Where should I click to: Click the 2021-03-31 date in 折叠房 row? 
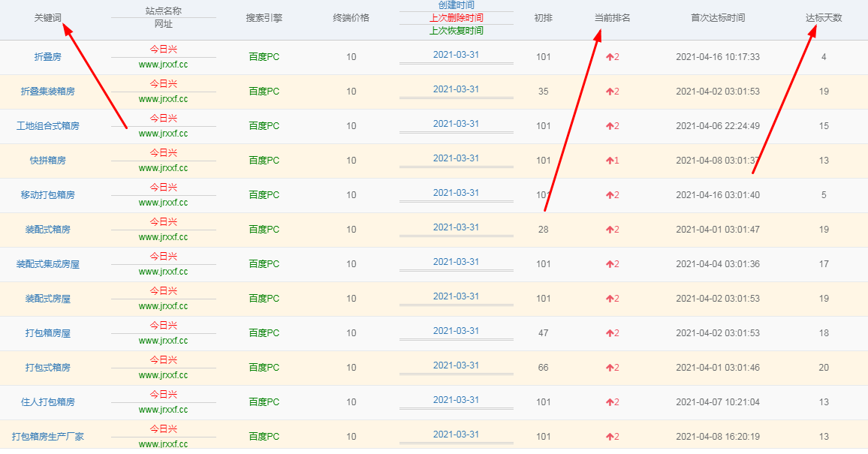click(x=456, y=54)
